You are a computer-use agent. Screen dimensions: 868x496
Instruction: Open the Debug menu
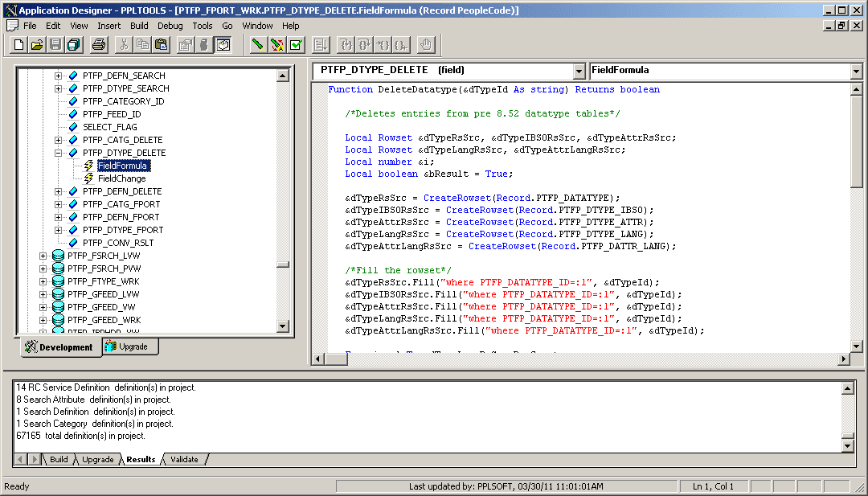170,25
